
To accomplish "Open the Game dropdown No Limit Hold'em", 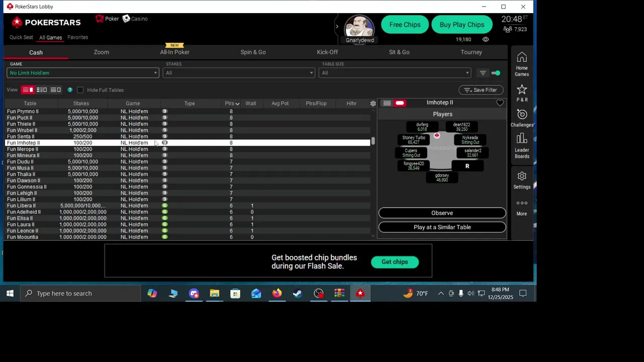I will [83, 73].
